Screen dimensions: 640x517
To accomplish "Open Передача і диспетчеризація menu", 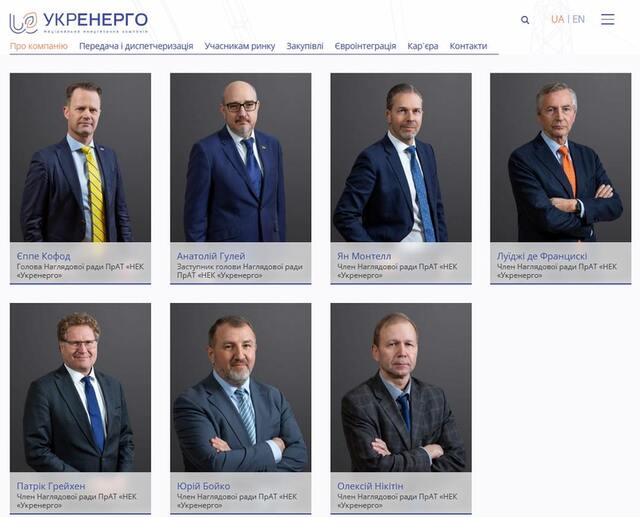I will pyautogui.click(x=136, y=46).
